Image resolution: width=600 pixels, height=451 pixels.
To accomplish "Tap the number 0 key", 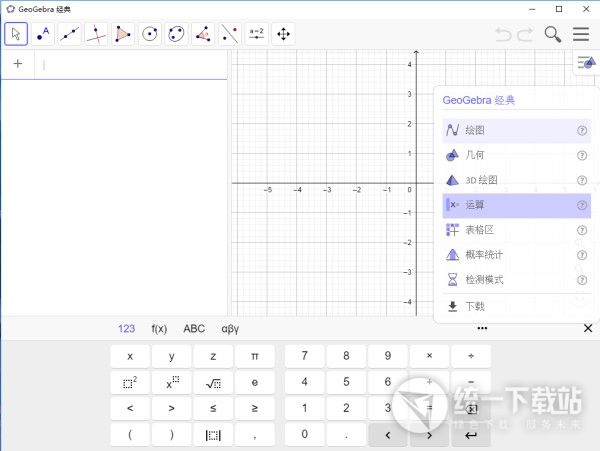I will [305, 435].
